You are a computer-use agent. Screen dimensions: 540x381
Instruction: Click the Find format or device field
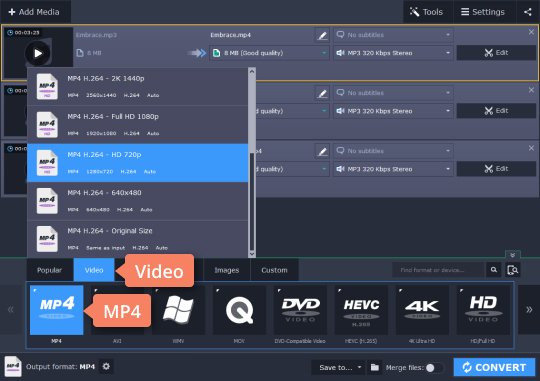tap(438, 270)
